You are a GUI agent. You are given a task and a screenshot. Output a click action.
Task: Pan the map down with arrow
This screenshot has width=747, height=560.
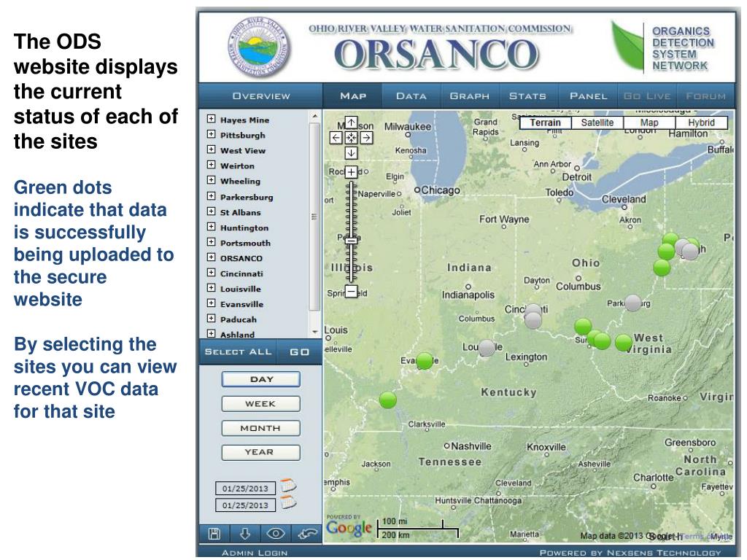tap(351, 153)
